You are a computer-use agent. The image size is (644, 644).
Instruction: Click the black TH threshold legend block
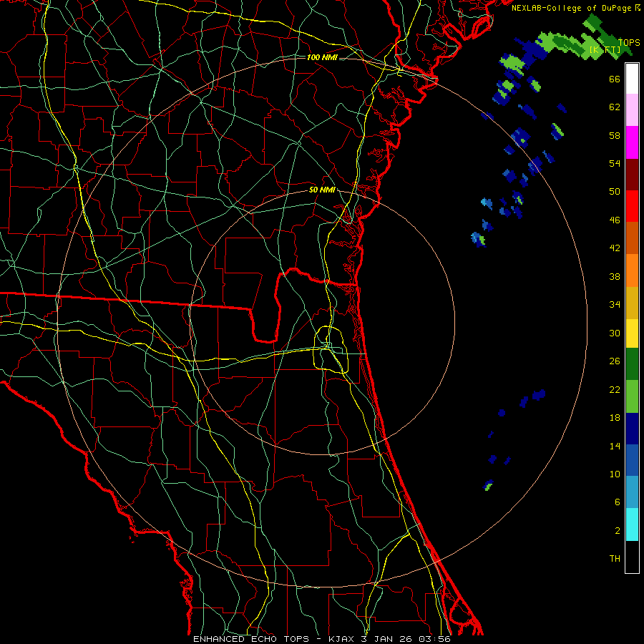(x=632, y=557)
